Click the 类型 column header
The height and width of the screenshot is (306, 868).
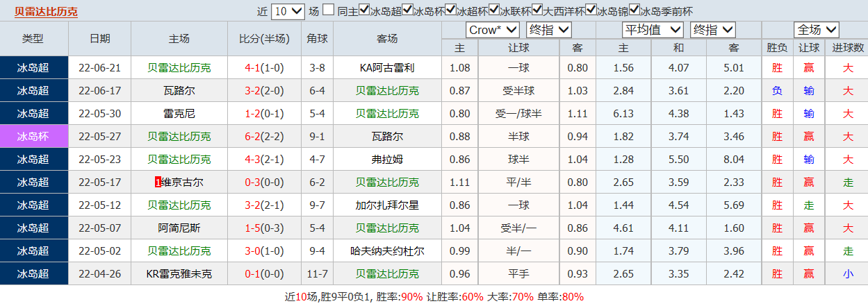tap(33, 39)
